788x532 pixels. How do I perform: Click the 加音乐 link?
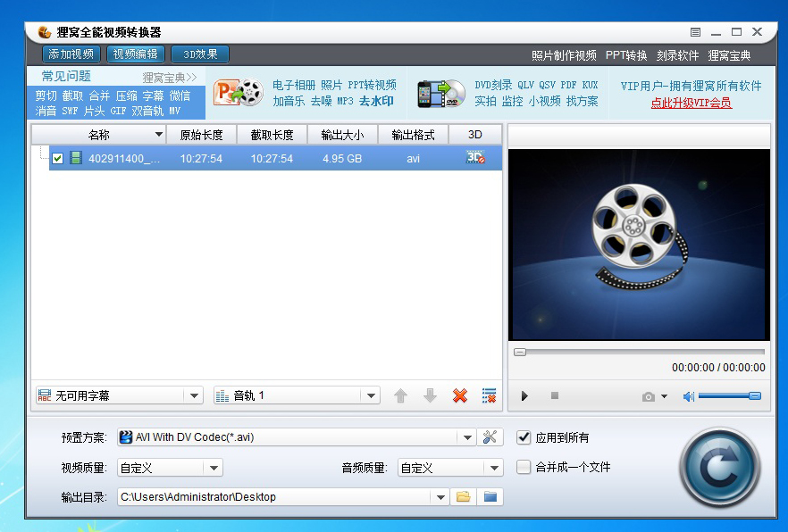(x=289, y=101)
